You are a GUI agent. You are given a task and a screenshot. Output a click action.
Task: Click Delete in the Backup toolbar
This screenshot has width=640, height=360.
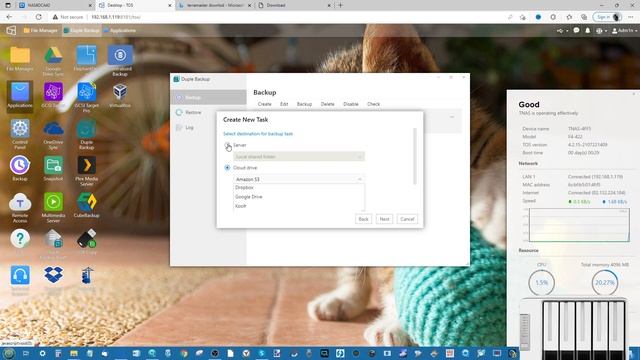pos(327,104)
